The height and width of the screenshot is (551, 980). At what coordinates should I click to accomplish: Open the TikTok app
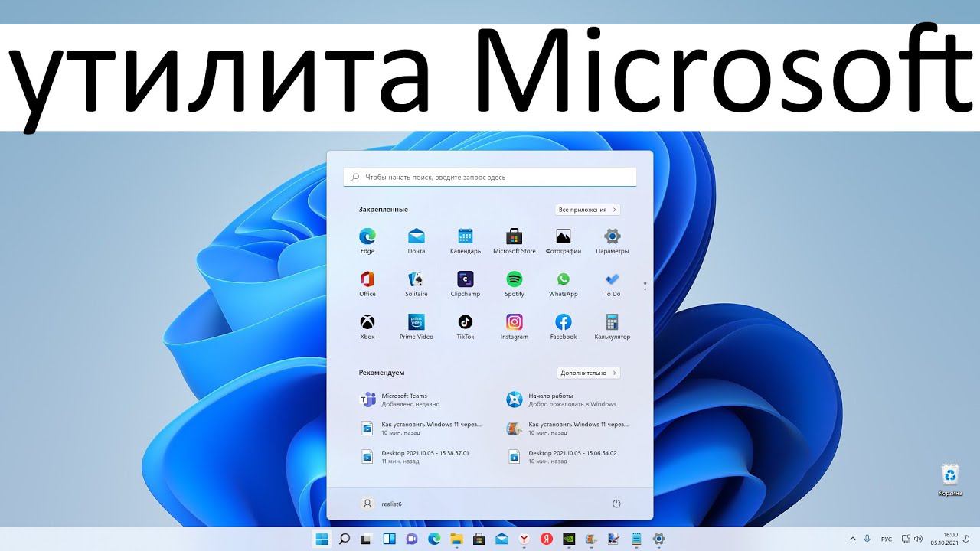pyautogui.click(x=465, y=326)
